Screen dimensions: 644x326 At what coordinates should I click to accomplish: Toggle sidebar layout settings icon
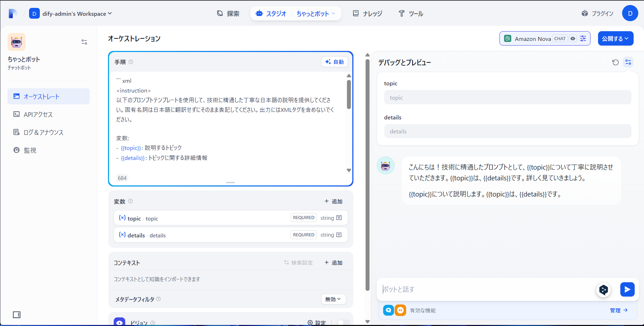[84, 42]
